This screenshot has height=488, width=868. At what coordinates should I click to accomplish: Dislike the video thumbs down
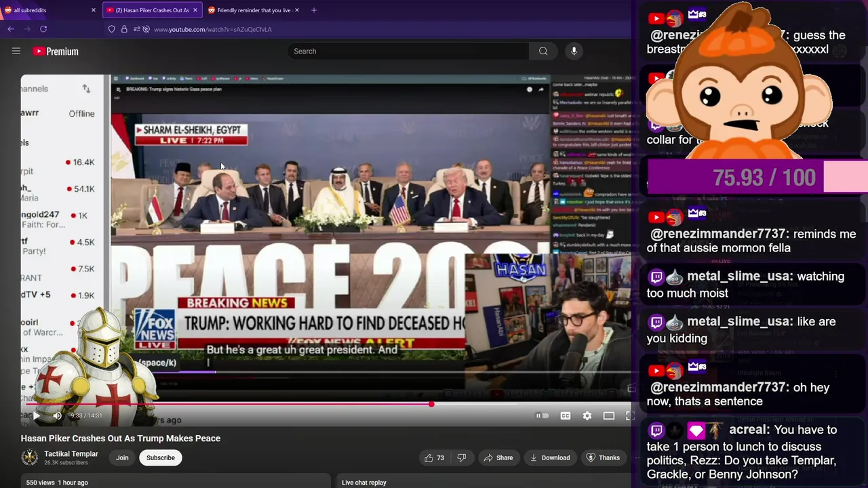tap(462, 457)
